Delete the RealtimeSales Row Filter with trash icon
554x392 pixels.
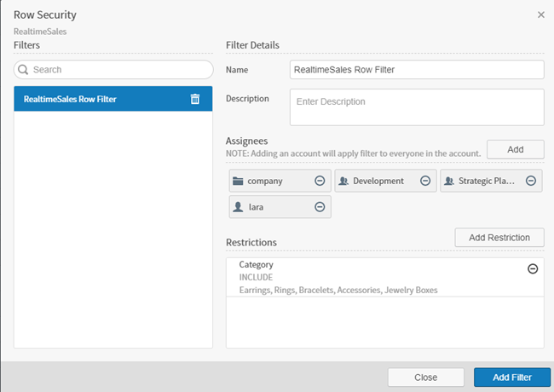(x=195, y=100)
